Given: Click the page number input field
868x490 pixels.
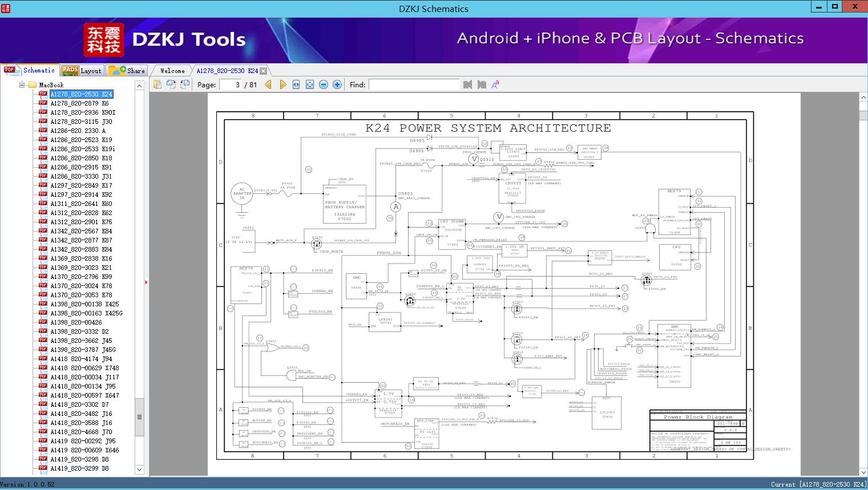Looking at the screenshot, I should click(229, 84).
